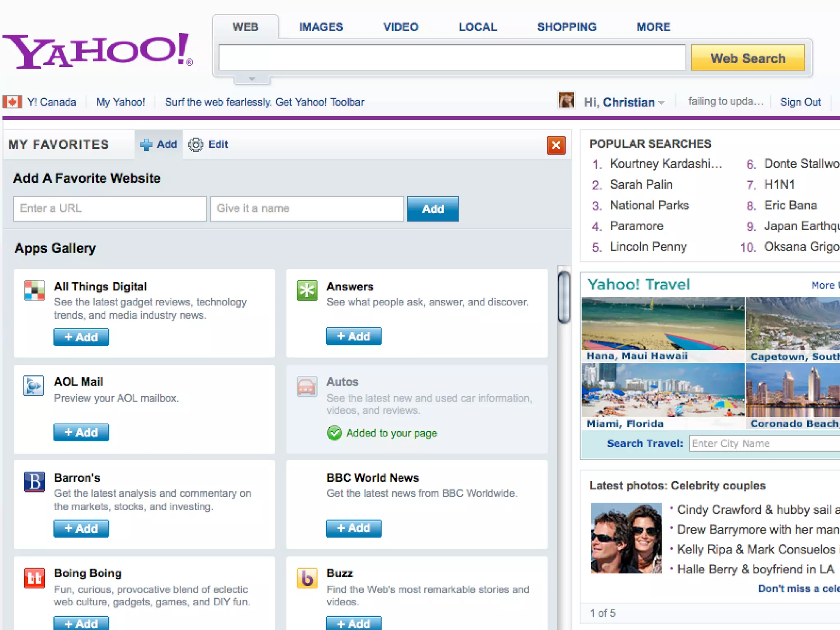Add the Boing Boing app
Image resolution: width=840 pixels, height=630 pixels.
(x=81, y=623)
